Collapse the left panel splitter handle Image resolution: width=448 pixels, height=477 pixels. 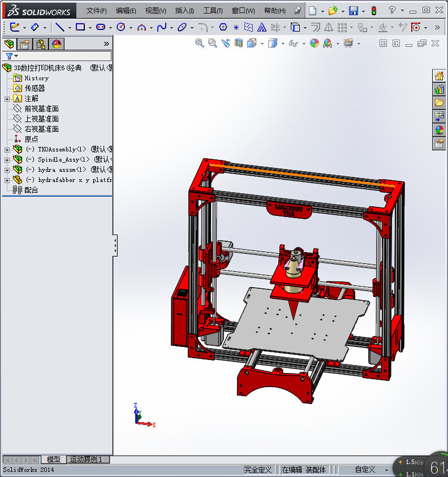pos(115,245)
